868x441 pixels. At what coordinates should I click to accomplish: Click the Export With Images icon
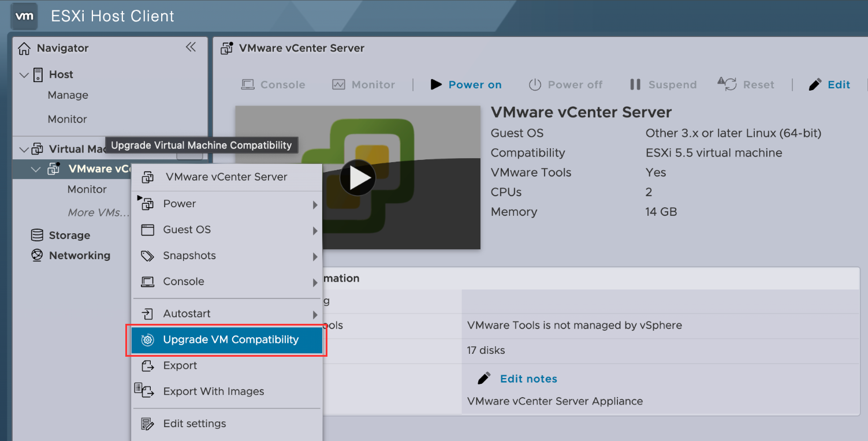144,391
